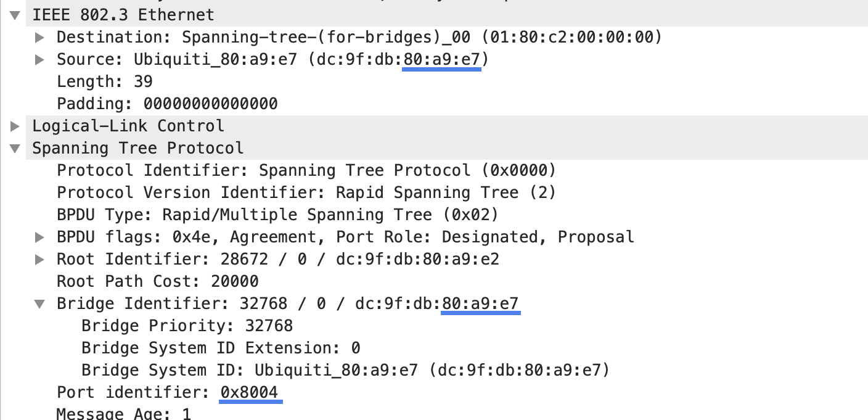Collapse the IEEE 802.3 Ethernet section
This screenshot has height=420, width=868.
[15, 15]
